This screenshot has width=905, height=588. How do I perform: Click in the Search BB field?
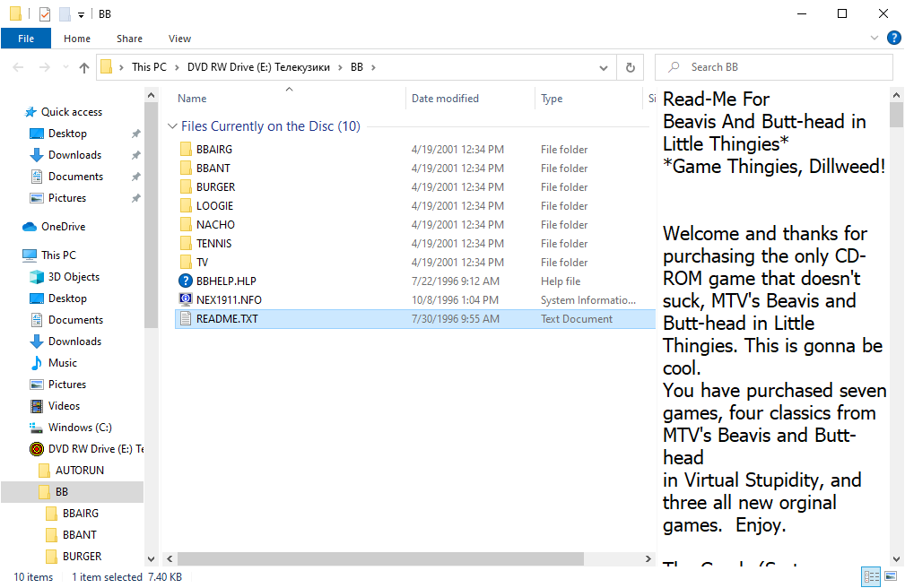point(773,67)
